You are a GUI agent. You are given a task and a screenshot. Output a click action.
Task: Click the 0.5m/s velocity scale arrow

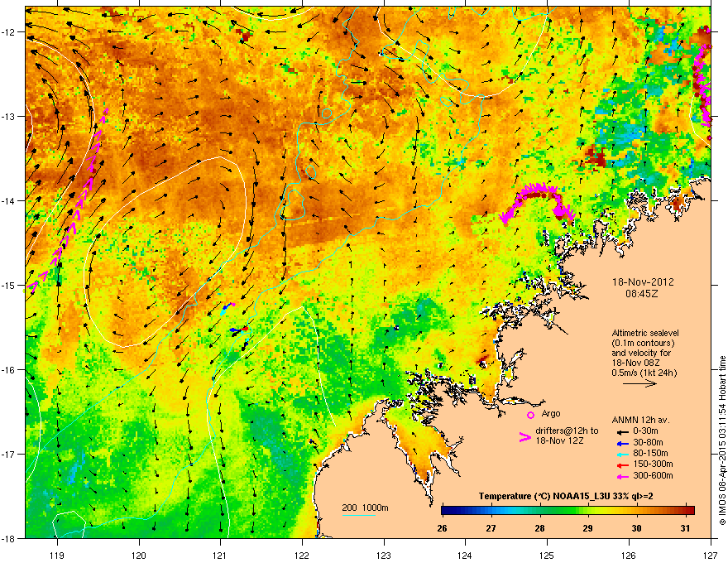pos(639,383)
